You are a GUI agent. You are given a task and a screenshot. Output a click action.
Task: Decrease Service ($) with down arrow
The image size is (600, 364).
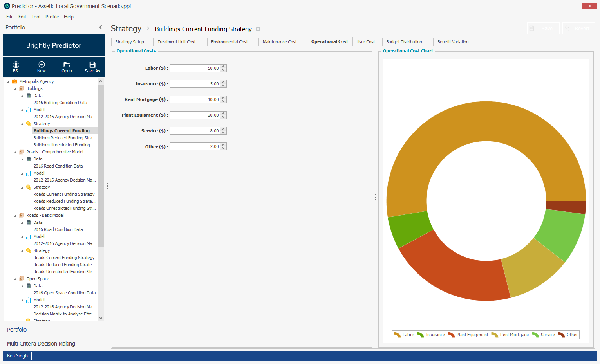[224, 133]
